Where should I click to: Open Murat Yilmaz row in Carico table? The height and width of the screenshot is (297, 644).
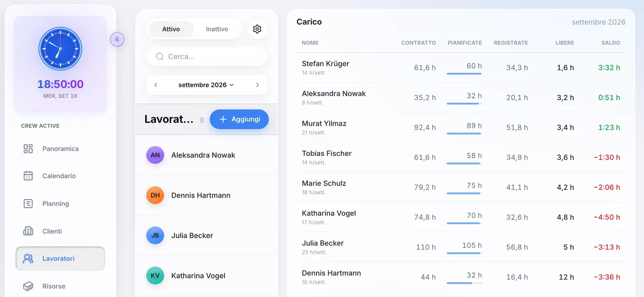[x=461, y=127]
